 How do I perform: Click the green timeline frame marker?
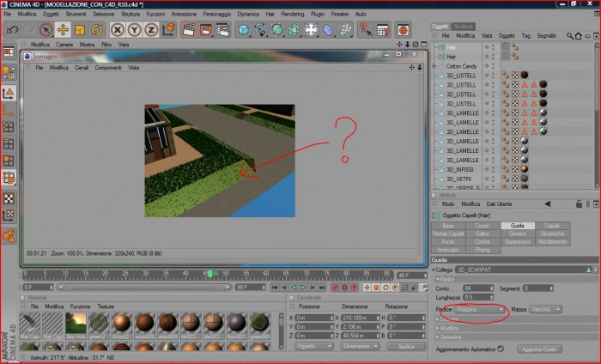pos(210,274)
